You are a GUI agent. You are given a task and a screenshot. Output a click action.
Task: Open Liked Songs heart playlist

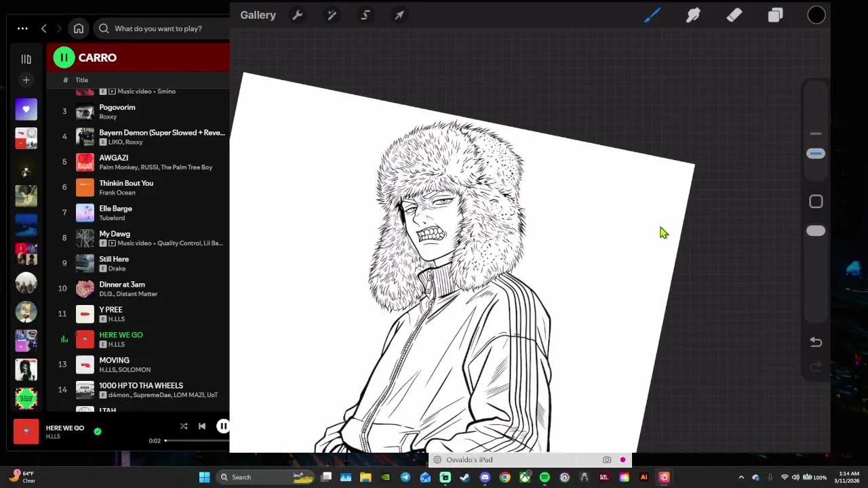[x=26, y=109]
